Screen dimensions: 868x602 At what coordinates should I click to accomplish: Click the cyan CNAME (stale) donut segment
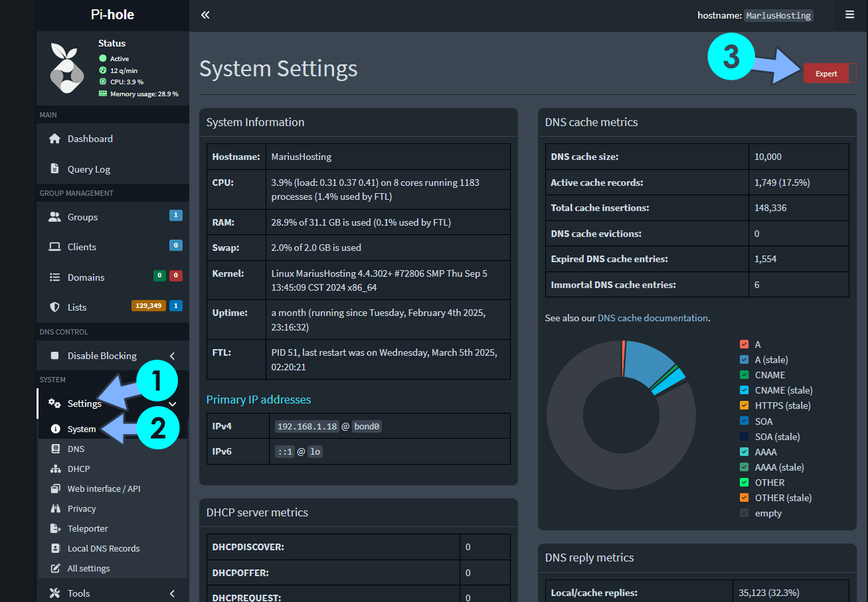pos(668,382)
